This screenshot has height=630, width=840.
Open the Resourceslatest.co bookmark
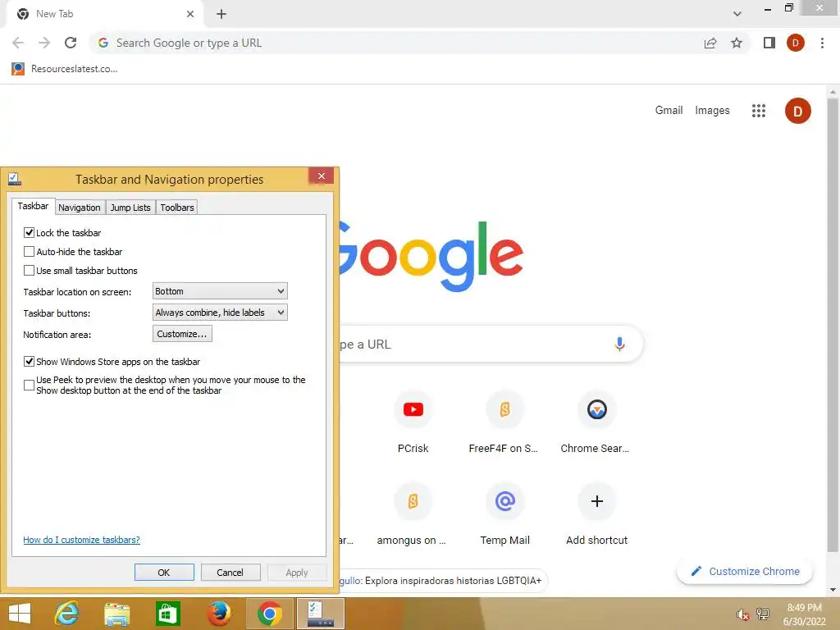click(x=64, y=69)
